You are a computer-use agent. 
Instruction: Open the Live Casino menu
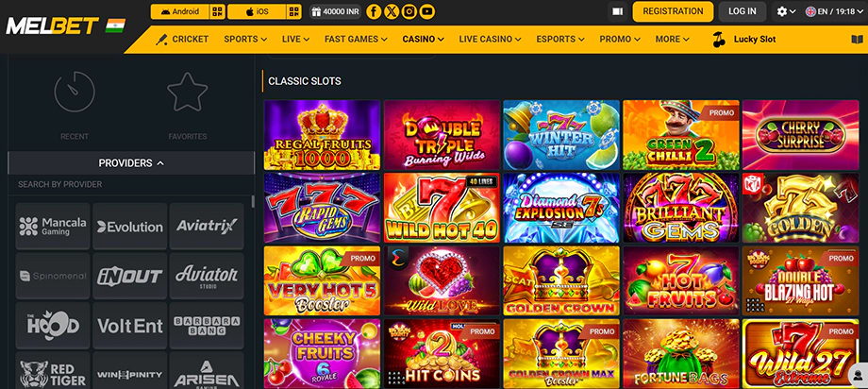click(x=490, y=40)
